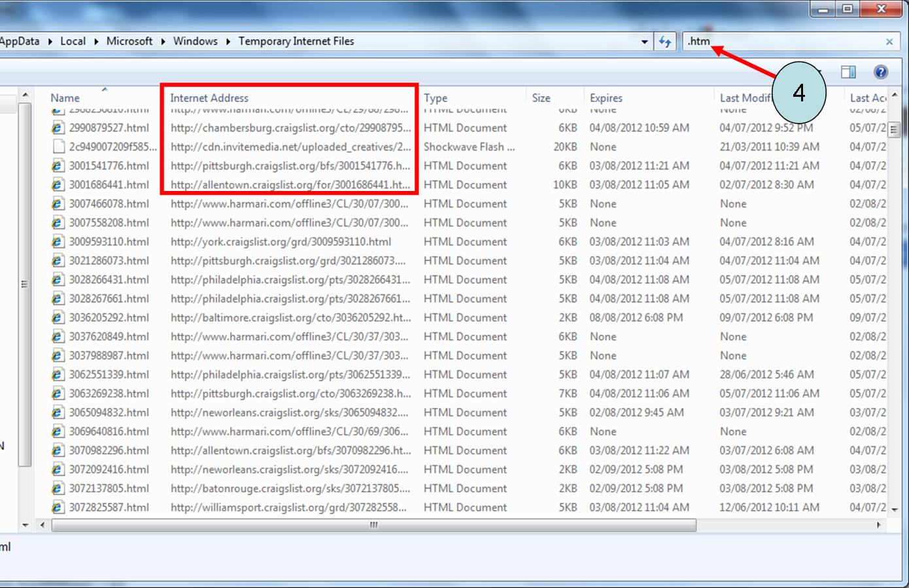The image size is (909, 588).
Task: Click icon of 2c949007209f585 flash file
Action: point(58,147)
